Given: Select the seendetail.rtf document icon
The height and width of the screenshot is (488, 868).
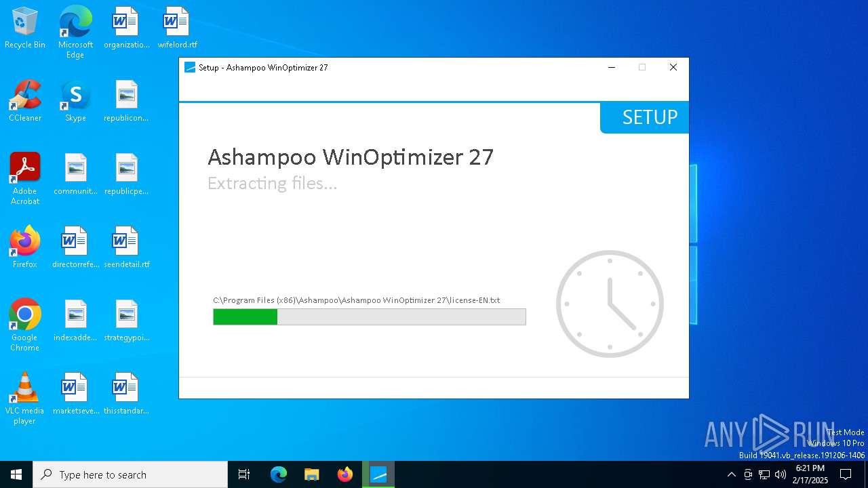Looking at the screenshot, I should click(x=126, y=247).
